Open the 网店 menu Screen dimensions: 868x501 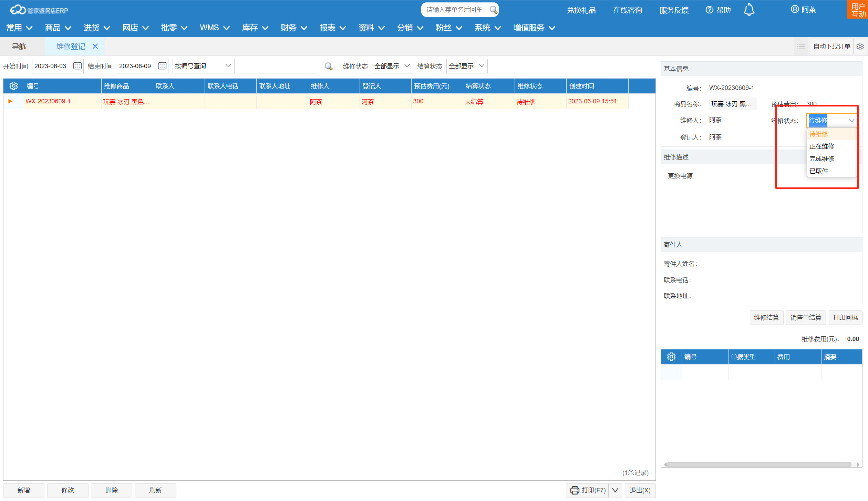pos(135,28)
